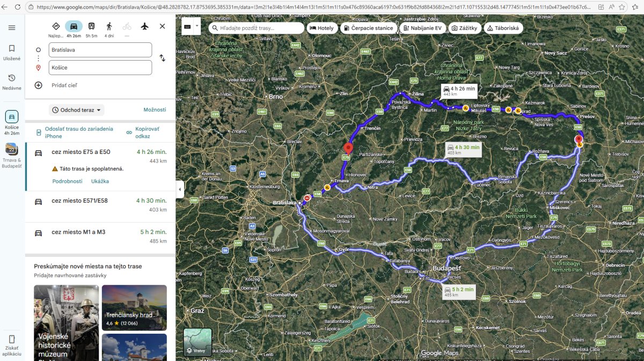Image resolution: width=644 pixels, height=361 pixels.
Task: Toggle the Vrstvy satellite layer thumbnail
Action: (x=197, y=342)
